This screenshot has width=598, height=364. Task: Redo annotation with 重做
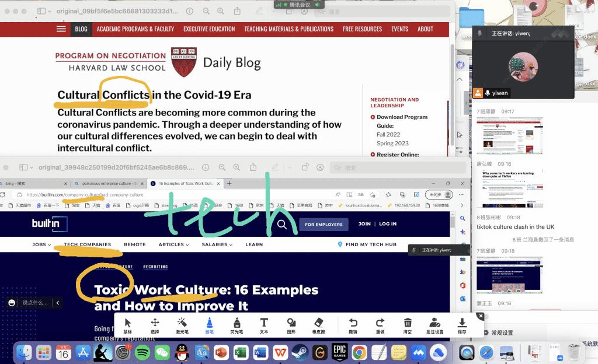(x=380, y=326)
